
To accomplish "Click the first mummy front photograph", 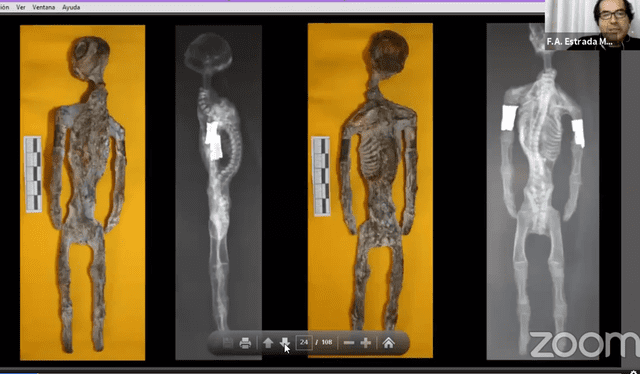I will (82, 193).
